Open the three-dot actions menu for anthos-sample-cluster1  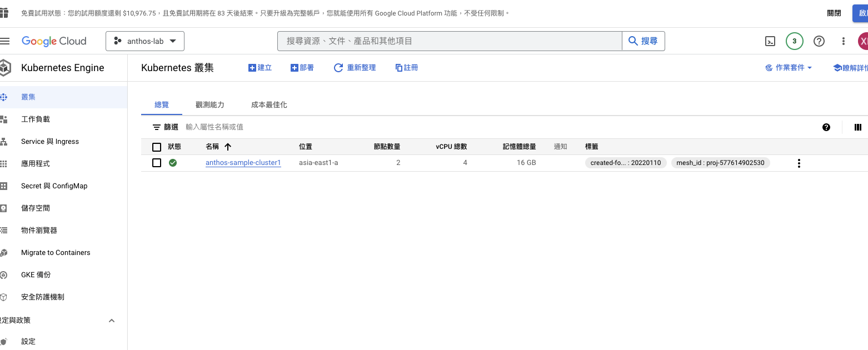point(799,163)
